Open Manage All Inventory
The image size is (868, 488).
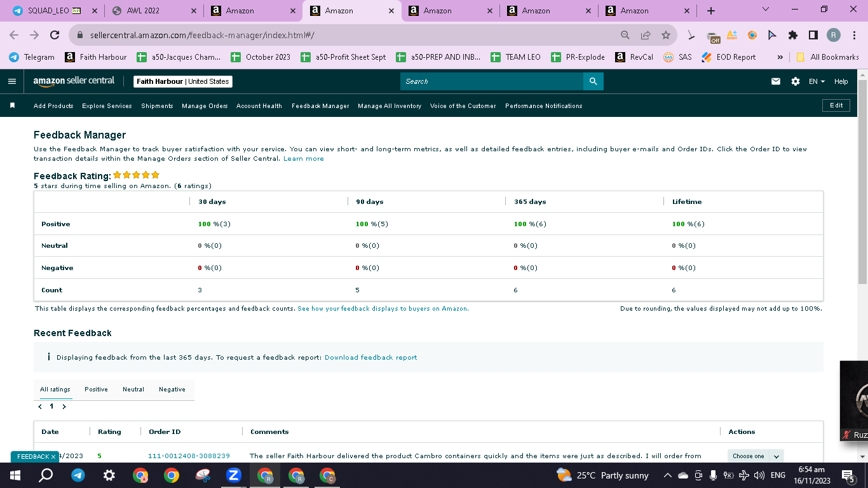tap(390, 106)
